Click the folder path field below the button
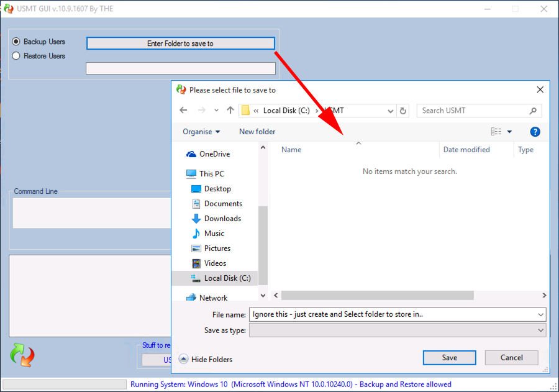 pyautogui.click(x=180, y=68)
